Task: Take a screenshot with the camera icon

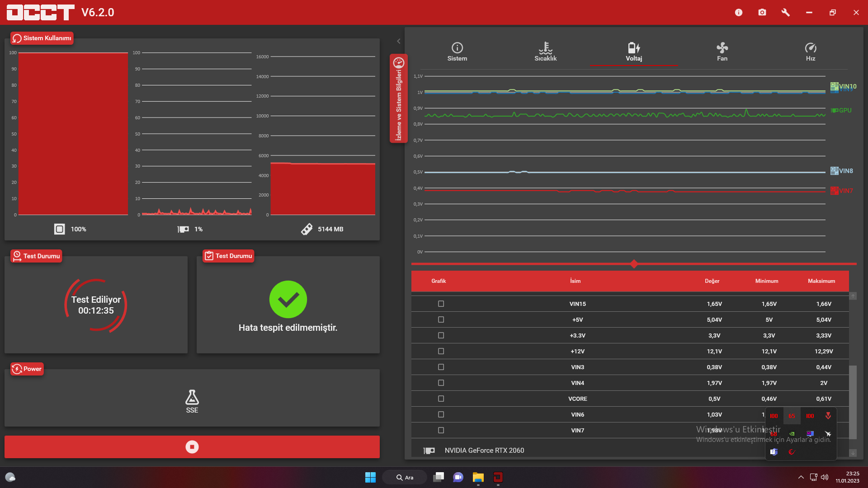Action: 762,12
